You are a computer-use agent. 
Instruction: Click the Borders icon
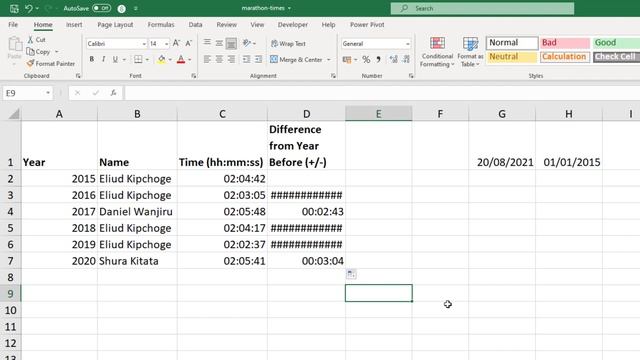[x=138, y=60]
